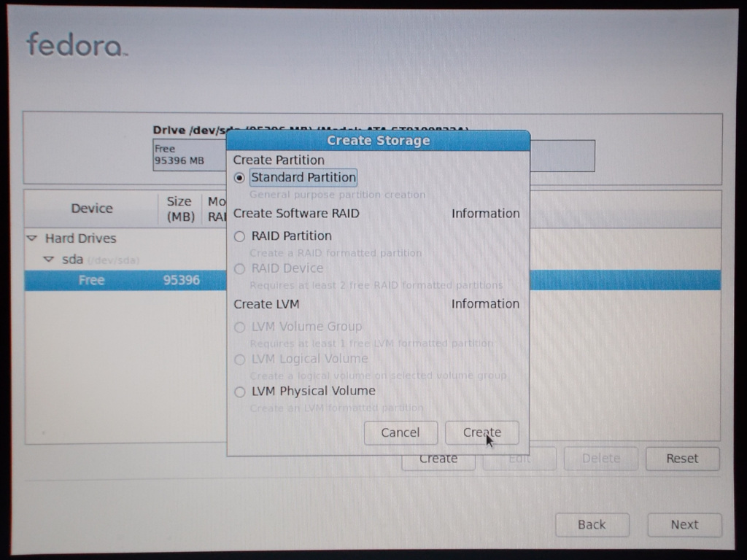Click the Size (MB) column header
The height and width of the screenshot is (560, 747).
[179, 209]
